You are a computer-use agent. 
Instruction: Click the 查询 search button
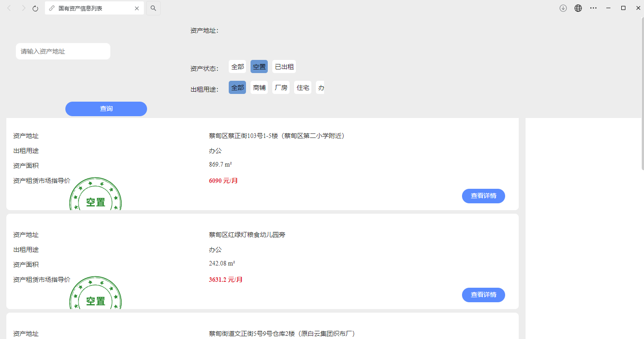[x=106, y=109]
